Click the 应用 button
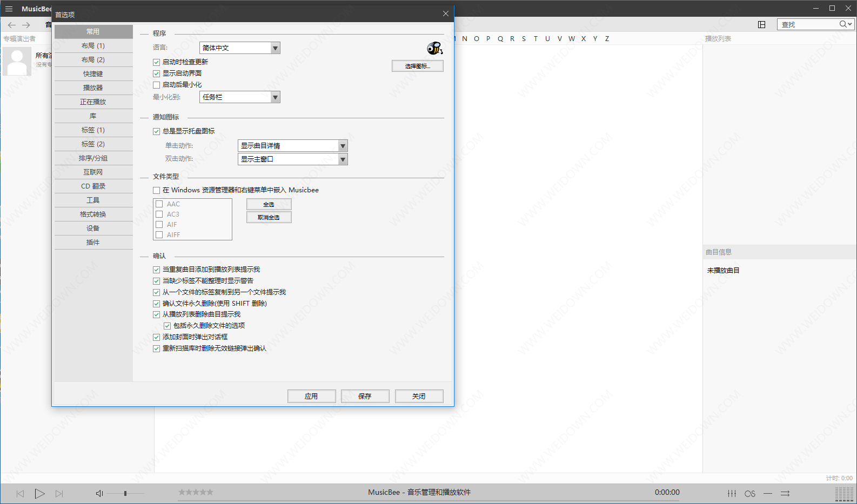The height and width of the screenshot is (504, 857). point(312,396)
